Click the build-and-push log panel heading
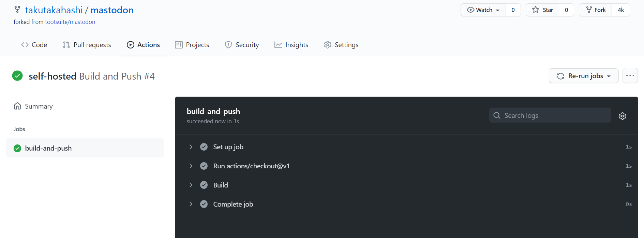 coord(213,111)
